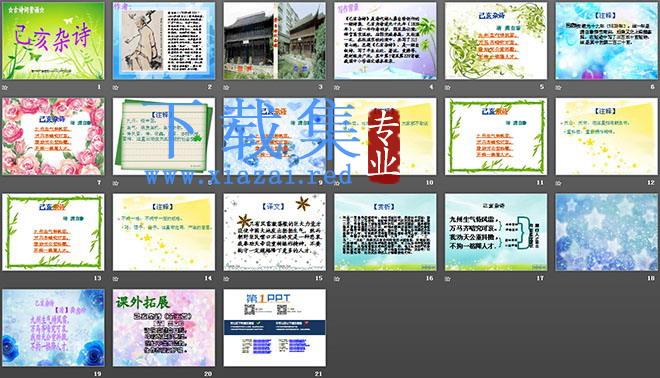Click the star icon below slide 6

tap(559, 88)
